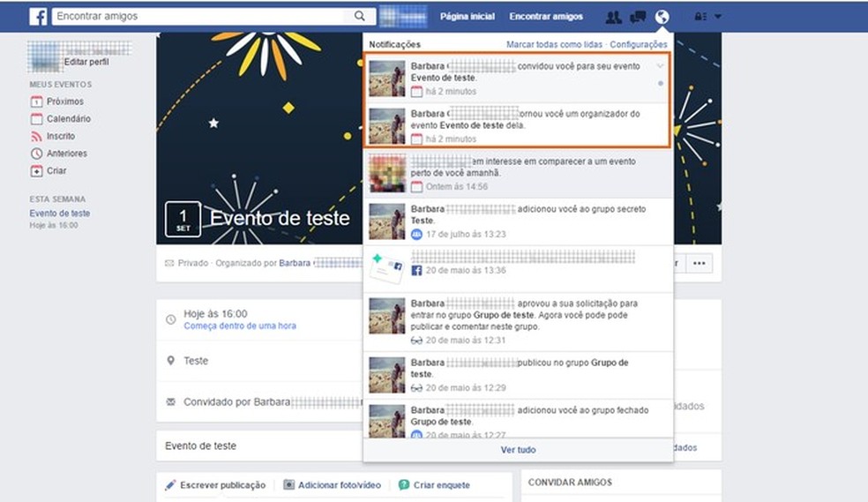The width and height of the screenshot is (868, 502).
Task: Open the event more options ellipsis button
Action: (x=700, y=264)
